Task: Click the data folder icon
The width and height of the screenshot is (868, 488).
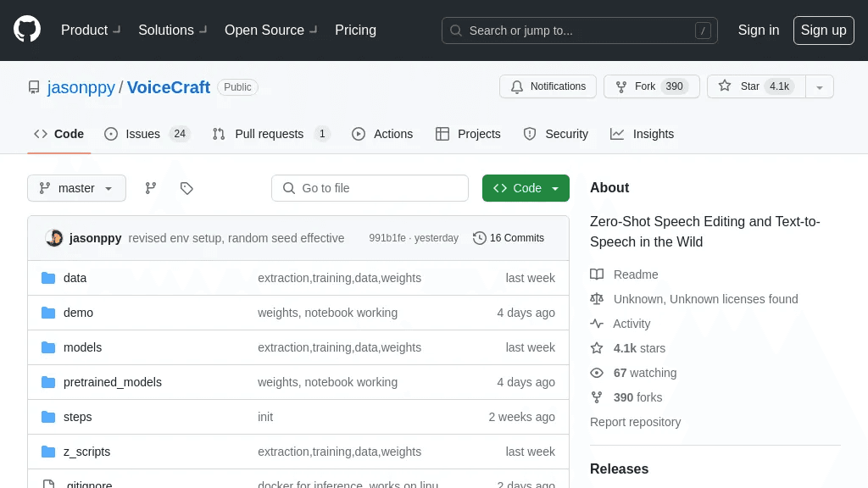Action: coord(48,278)
